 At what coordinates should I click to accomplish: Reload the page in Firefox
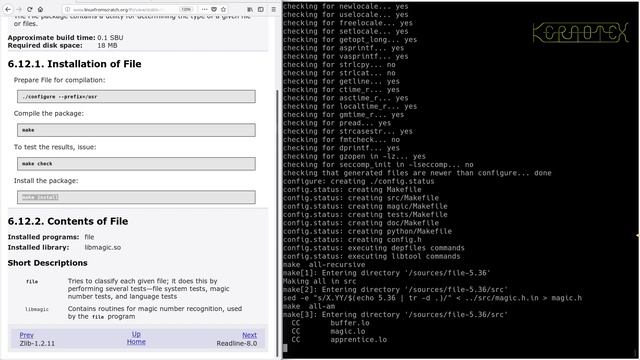[30, 9]
